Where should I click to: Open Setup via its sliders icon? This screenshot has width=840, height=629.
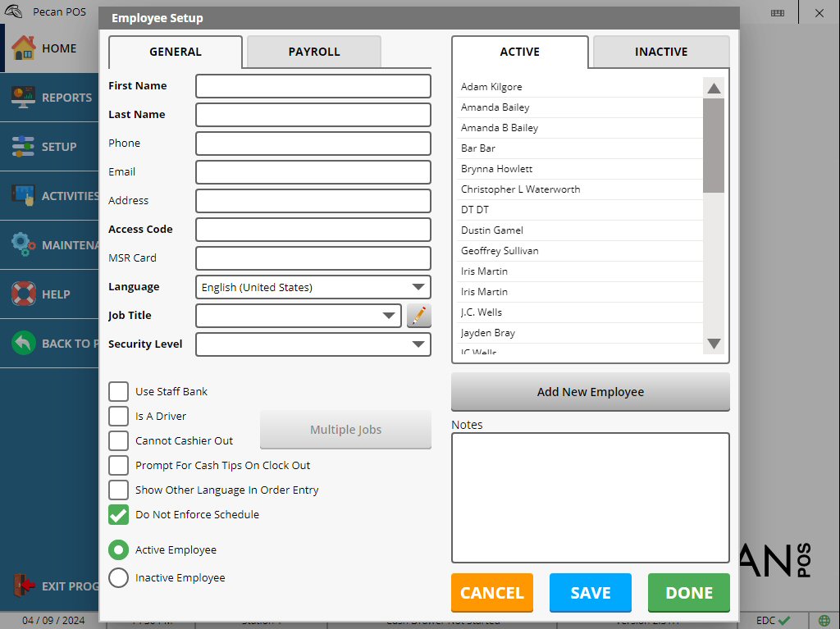[x=23, y=146]
